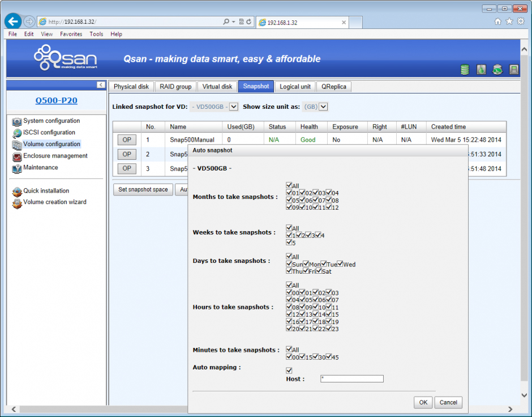This screenshot has width=532, height=417.
Task: Toggle the compatibility view icon in address bar
Action: (241, 22)
